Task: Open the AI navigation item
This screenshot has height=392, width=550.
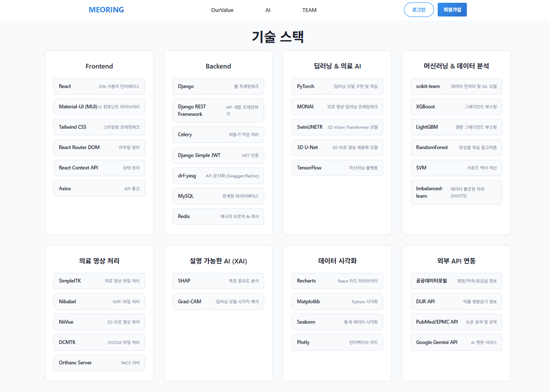Action: [268, 10]
